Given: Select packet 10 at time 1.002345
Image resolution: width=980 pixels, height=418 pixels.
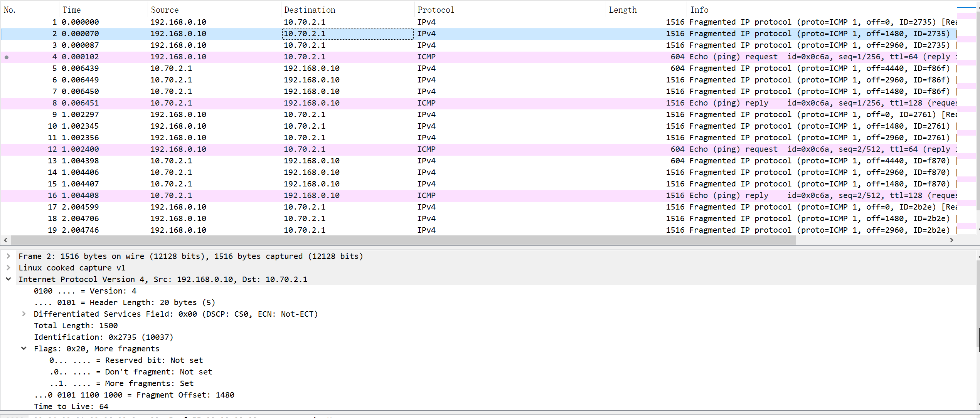Looking at the screenshot, I should [x=478, y=126].
